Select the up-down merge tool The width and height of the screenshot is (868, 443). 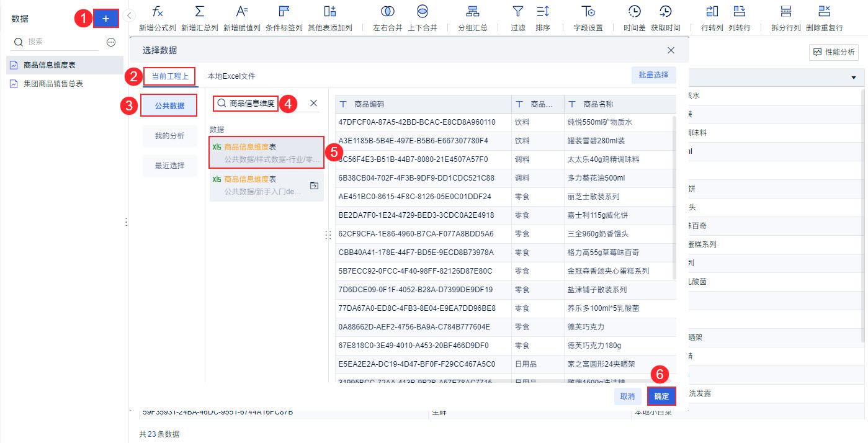(423, 19)
